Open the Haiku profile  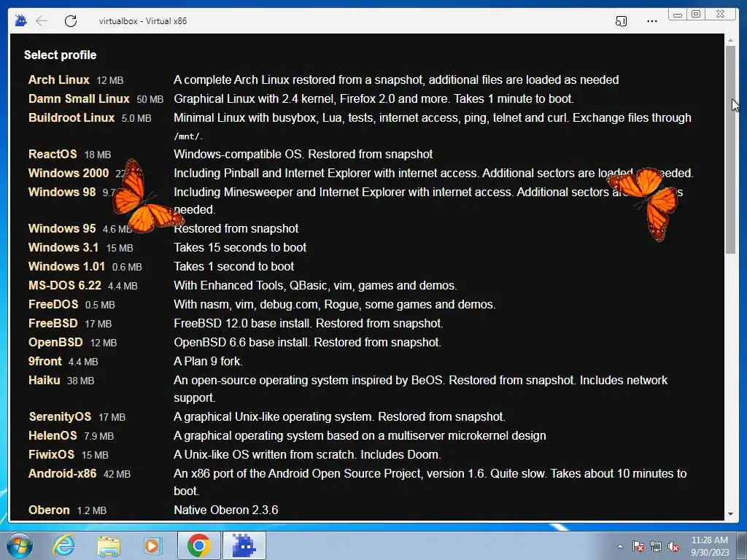click(x=44, y=380)
